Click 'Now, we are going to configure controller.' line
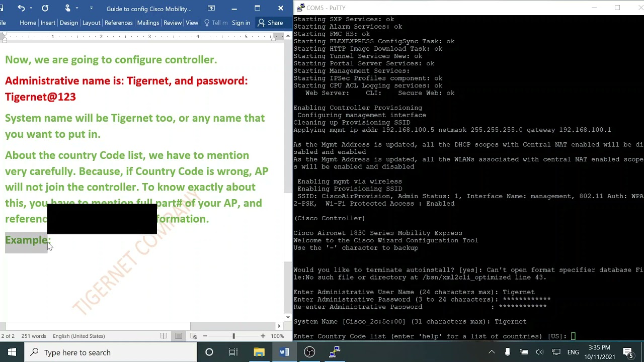This screenshot has height=362, width=644. pyautogui.click(x=111, y=60)
